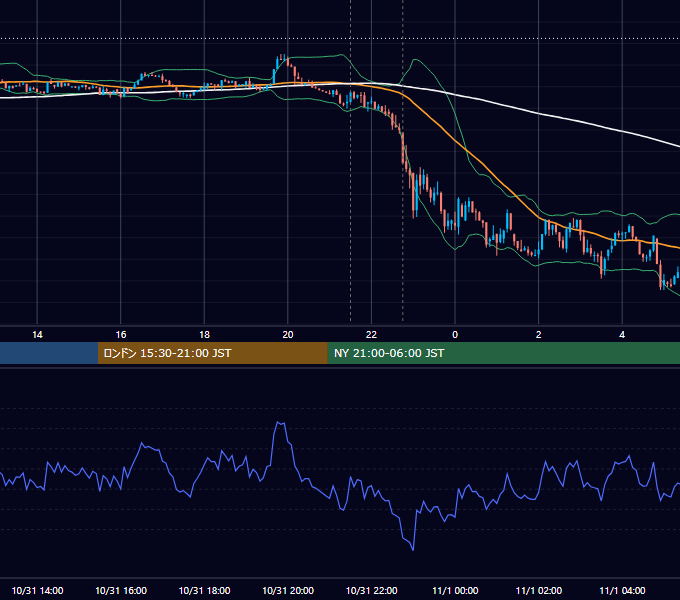Click the 10/31 20:00 date label
This screenshot has width=680, height=600.
[x=288, y=590]
